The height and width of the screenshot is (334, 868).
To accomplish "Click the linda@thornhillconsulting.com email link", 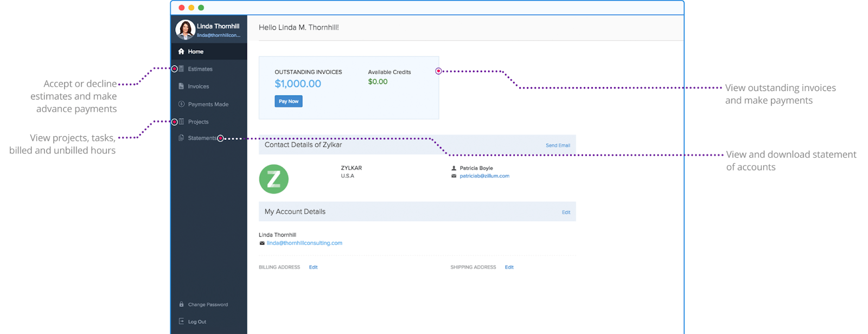I will click(304, 243).
